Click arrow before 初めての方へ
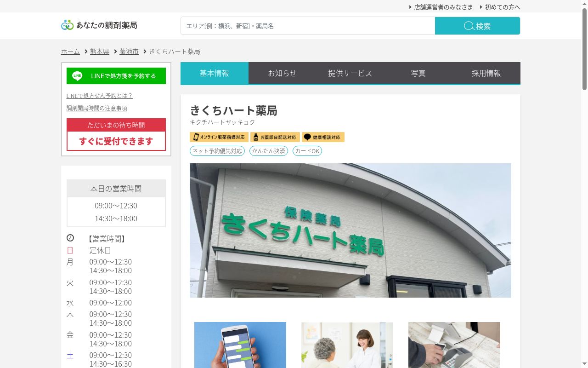Viewport: 588px width, 368px height. [481, 7]
